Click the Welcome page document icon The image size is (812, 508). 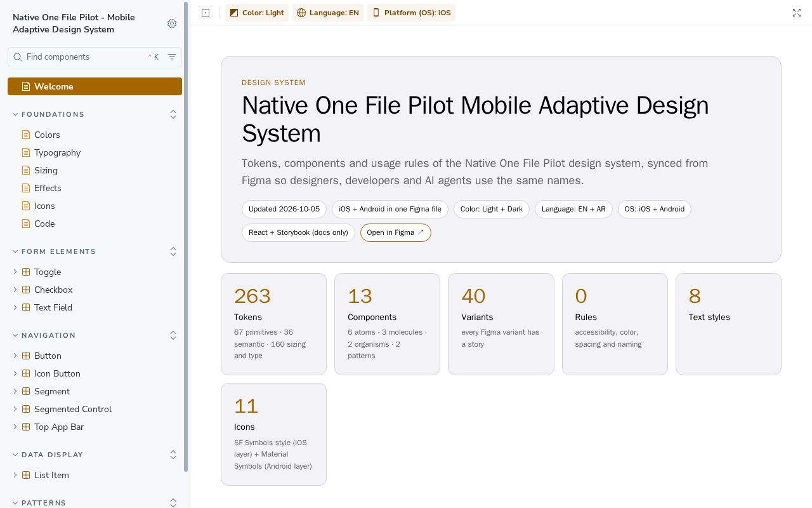click(26, 86)
